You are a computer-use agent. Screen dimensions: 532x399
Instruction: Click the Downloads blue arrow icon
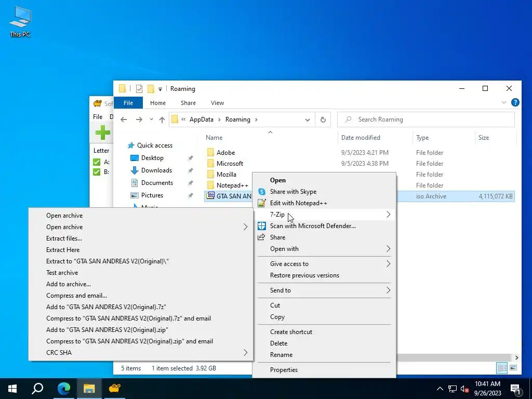[x=135, y=170]
